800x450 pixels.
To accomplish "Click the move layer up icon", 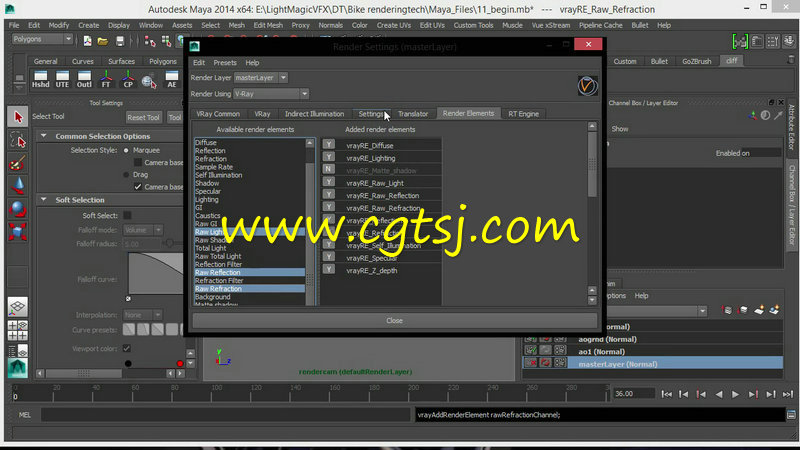I will point(727,310).
